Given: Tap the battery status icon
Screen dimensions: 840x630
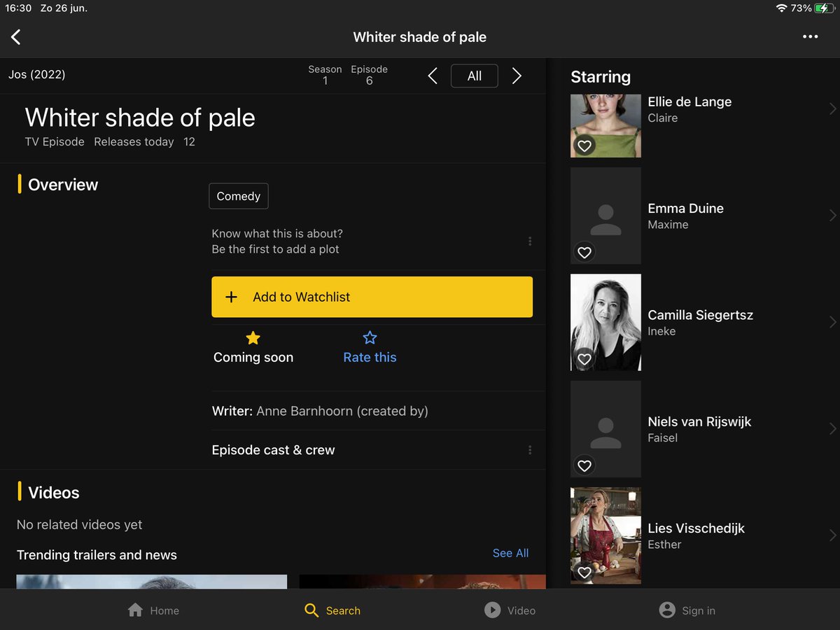Looking at the screenshot, I should (824, 8).
